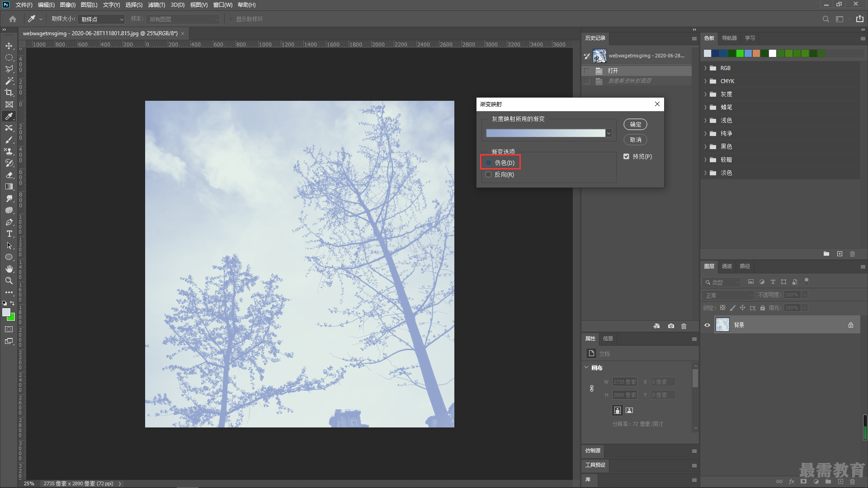Image resolution: width=868 pixels, height=488 pixels.
Task: Click the foreground color swatch
Action: tap(6, 312)
